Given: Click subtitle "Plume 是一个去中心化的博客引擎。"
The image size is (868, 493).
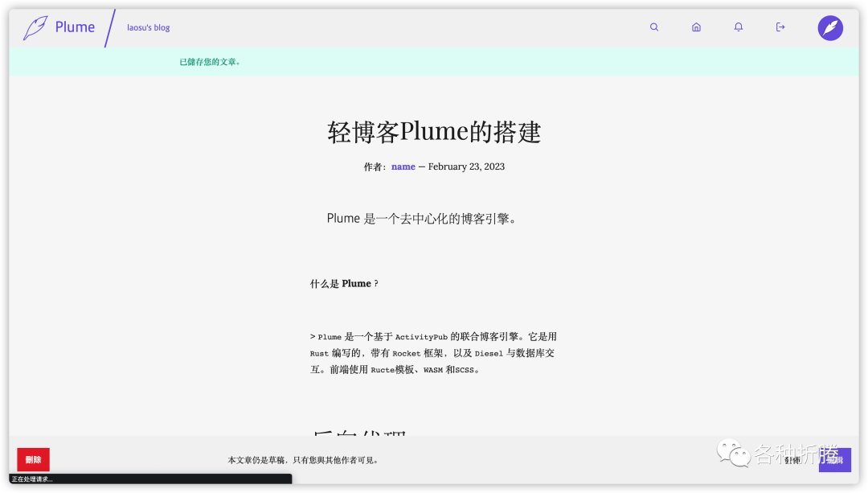Looking at the screenshot, I should 421,219.
